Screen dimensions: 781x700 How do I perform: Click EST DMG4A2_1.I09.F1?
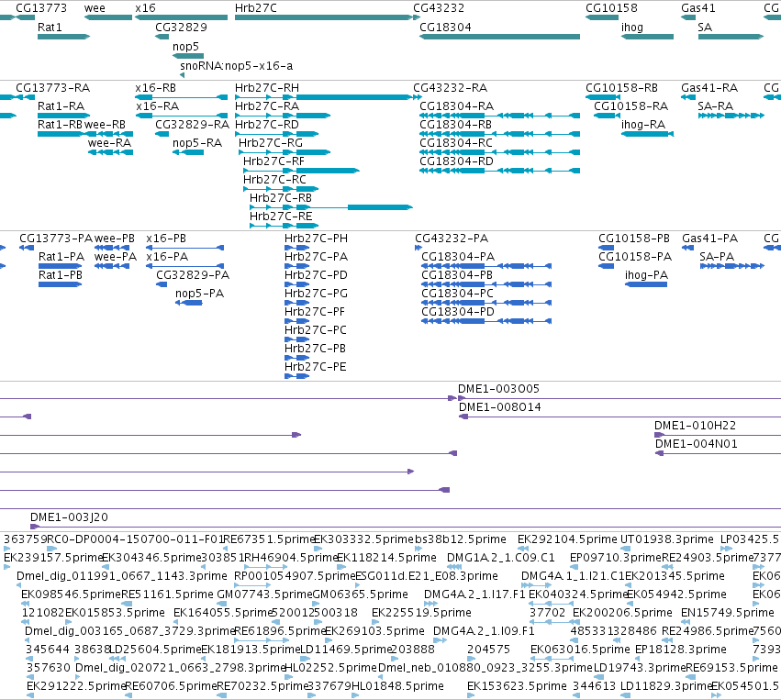484,631
